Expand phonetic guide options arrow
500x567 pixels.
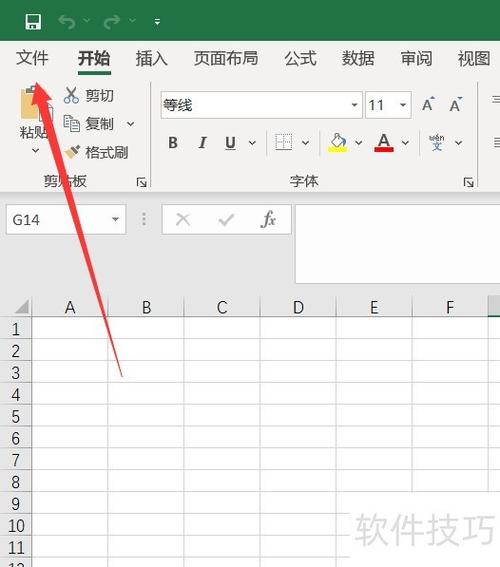(x=458, y=143)
